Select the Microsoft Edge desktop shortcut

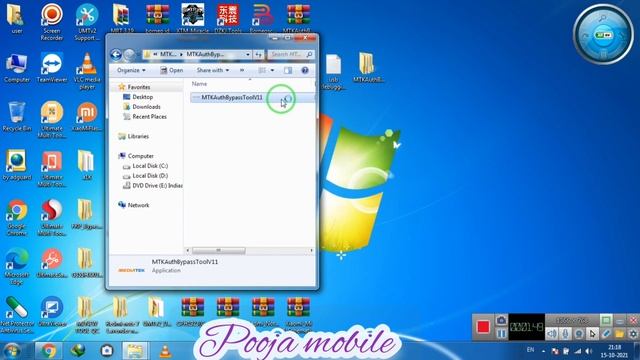click(17, 266)
